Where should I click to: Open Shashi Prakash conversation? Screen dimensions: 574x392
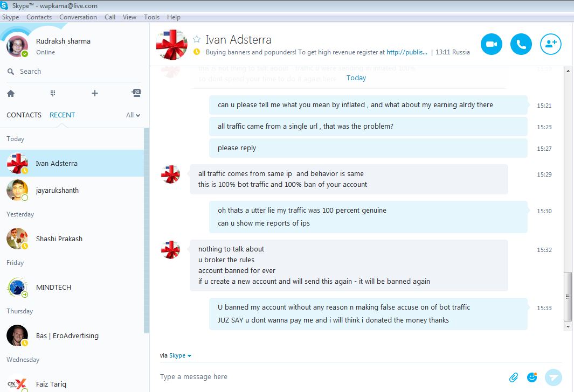pos(72,239)
